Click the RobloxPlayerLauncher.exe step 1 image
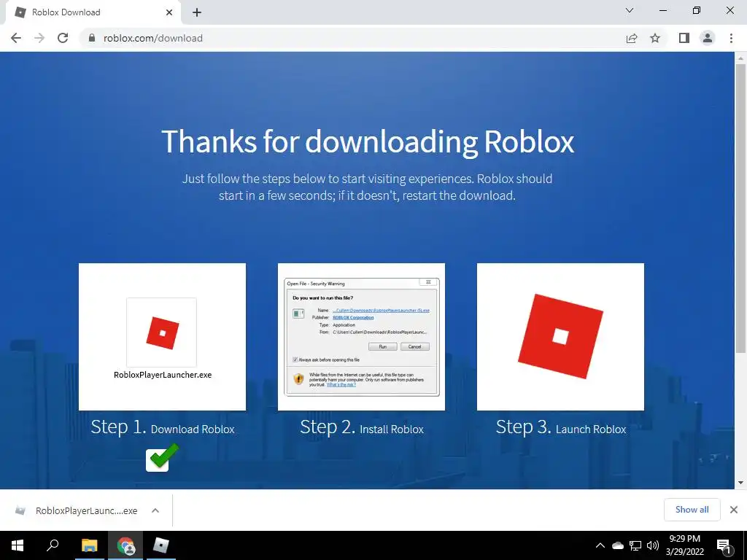747x560 pixels. (x=162, y=337)
